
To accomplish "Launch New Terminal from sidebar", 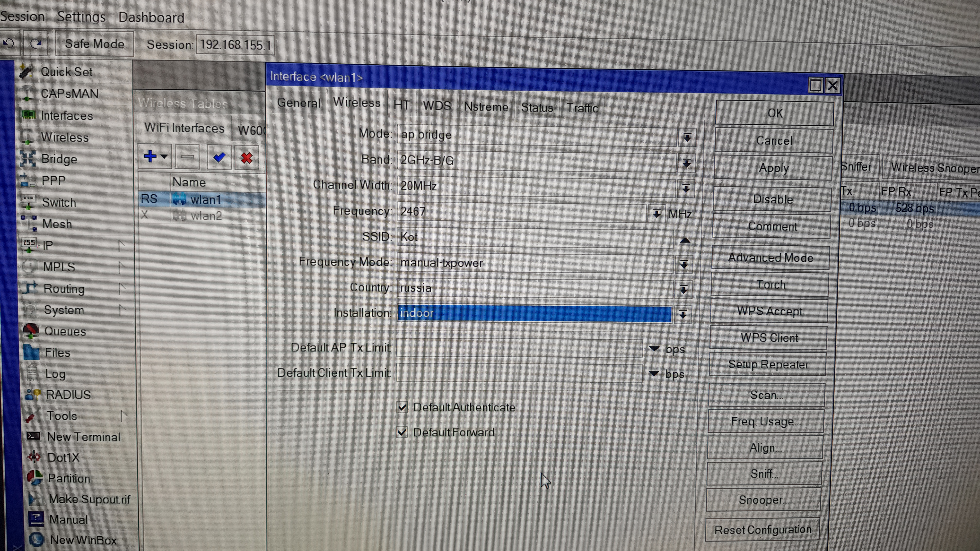I will pyautogui.click(x=83, y=437).
